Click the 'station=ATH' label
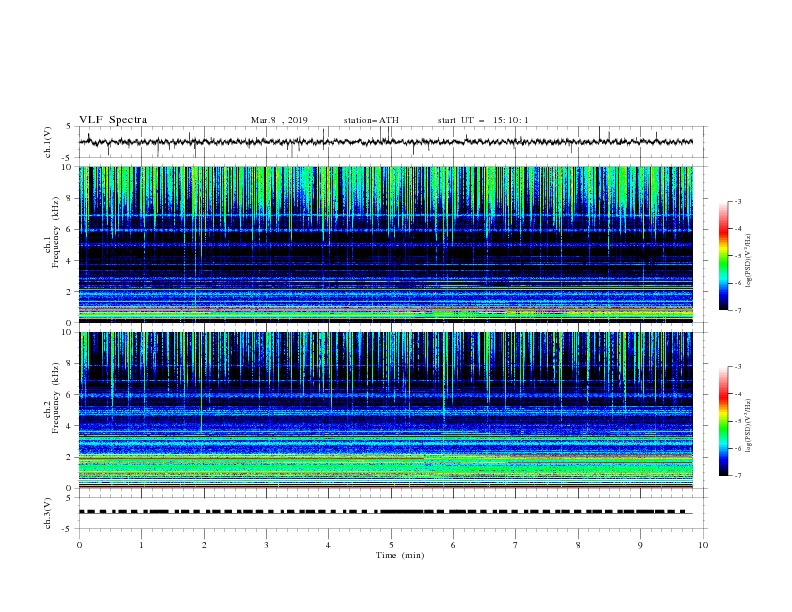 click(371, 120)
